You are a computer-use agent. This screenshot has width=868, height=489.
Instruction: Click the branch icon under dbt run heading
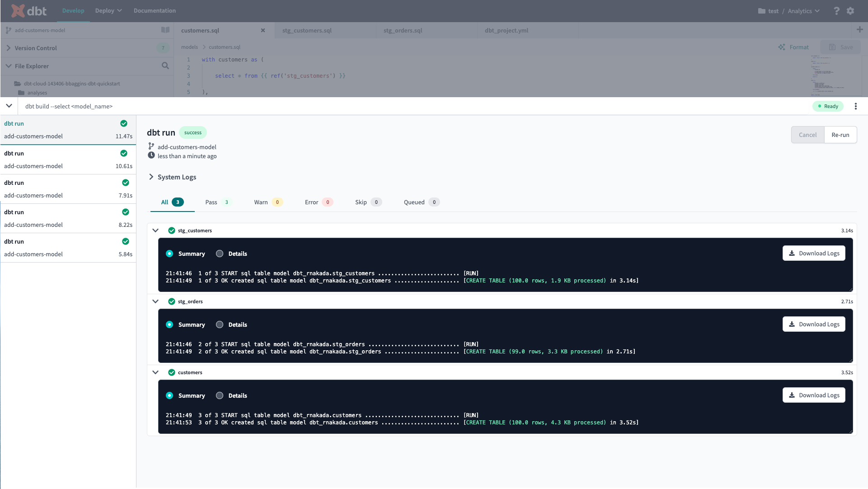click(151, 146)
